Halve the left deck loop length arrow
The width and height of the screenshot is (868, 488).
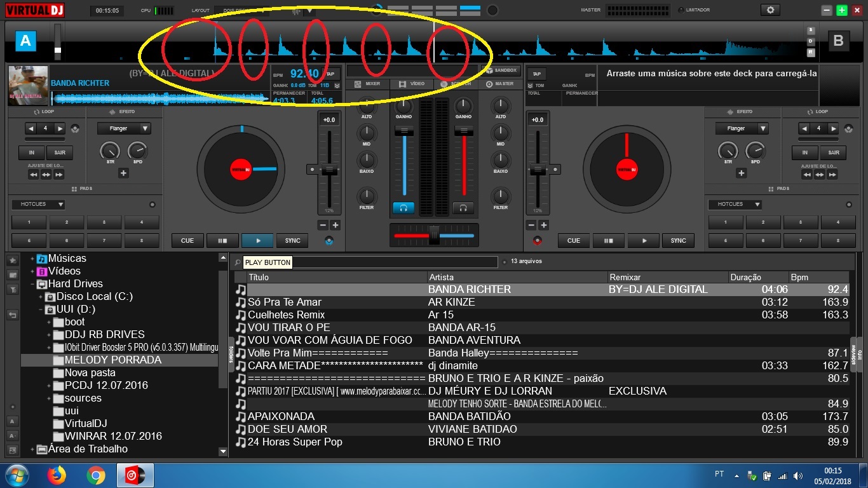(31, 128)
